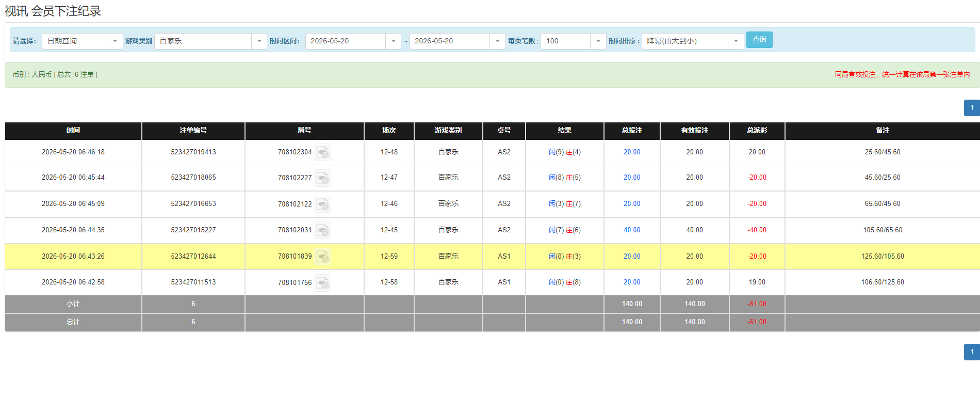
Task: Open round detail icon for 708101839
Action: pos(323,257)
